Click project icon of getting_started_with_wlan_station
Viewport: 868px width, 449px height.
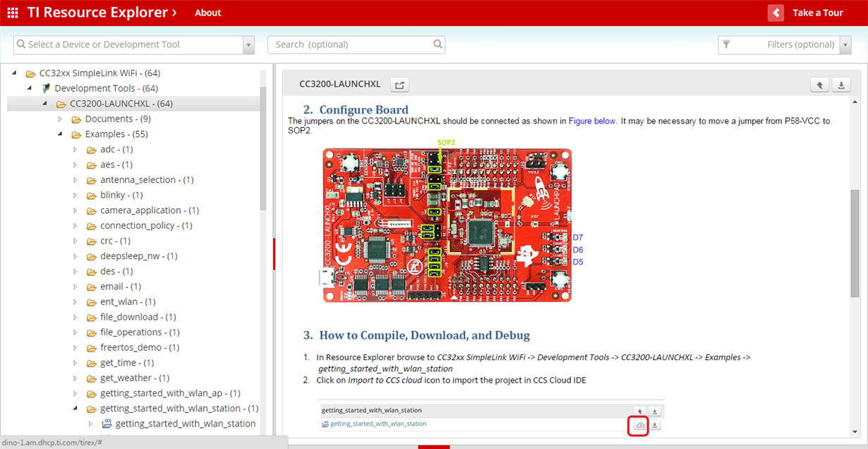[x=107, y=424]
